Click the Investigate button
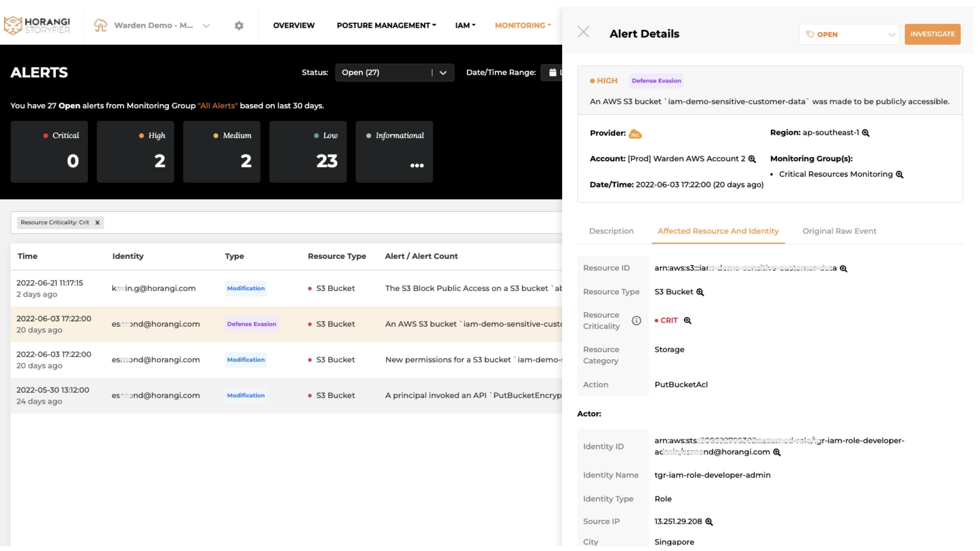Image resolution: width=980 pixels, height=551 pixels. click(932, 34)
